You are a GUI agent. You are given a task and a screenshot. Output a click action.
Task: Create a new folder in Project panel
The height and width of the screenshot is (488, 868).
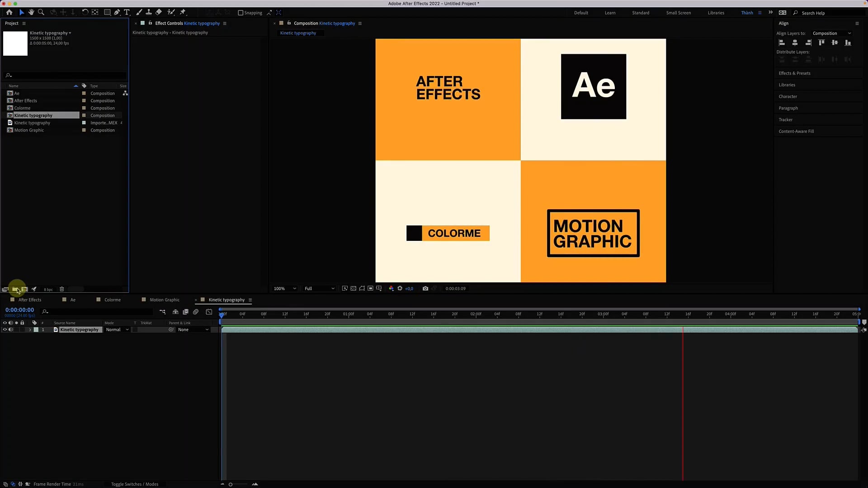pyautogui.click(x=15, y=289)
